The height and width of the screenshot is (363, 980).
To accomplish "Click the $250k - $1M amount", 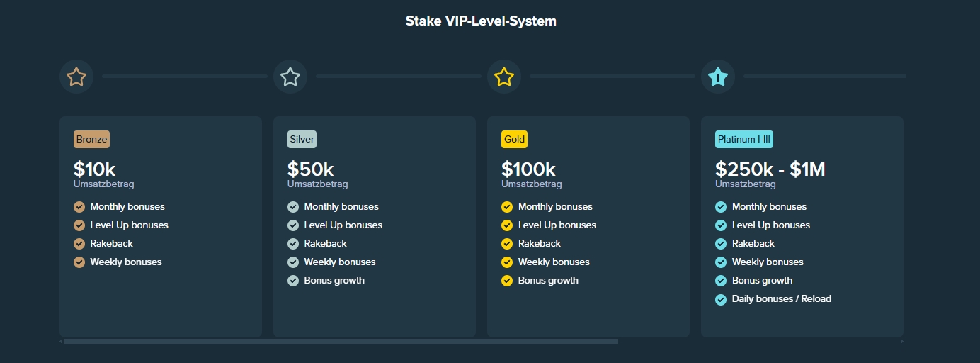I will tap(770, 169).
